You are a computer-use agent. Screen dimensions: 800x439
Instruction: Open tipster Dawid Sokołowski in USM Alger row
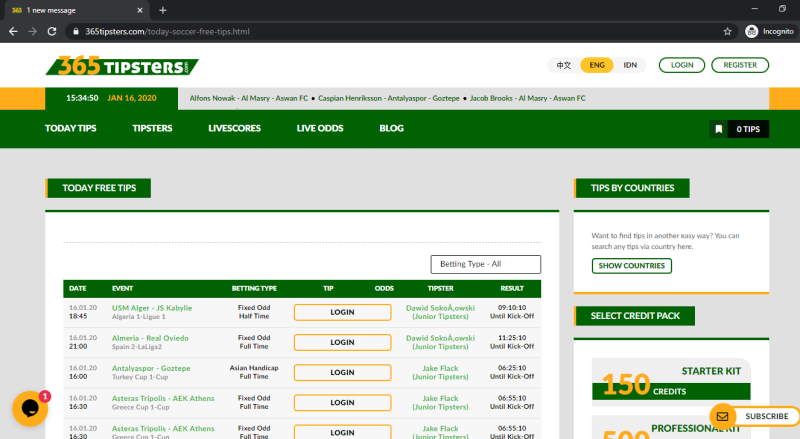coord(440,312)
